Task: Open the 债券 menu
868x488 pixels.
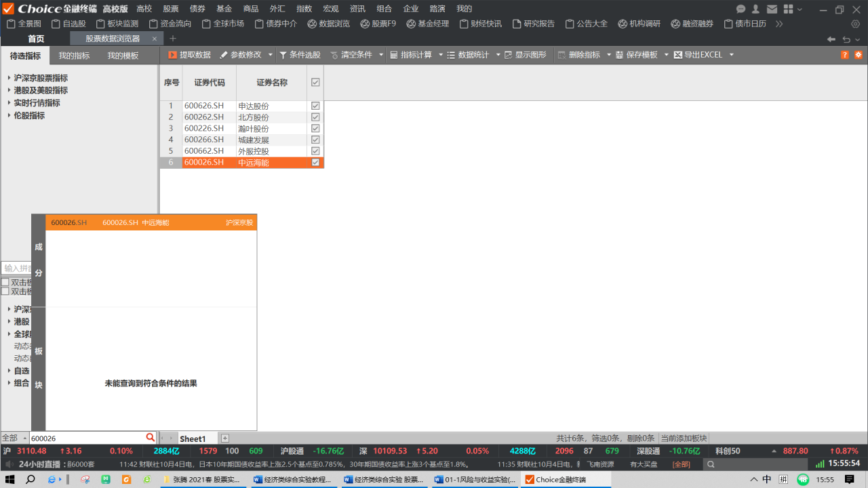Action: [197, 9]
